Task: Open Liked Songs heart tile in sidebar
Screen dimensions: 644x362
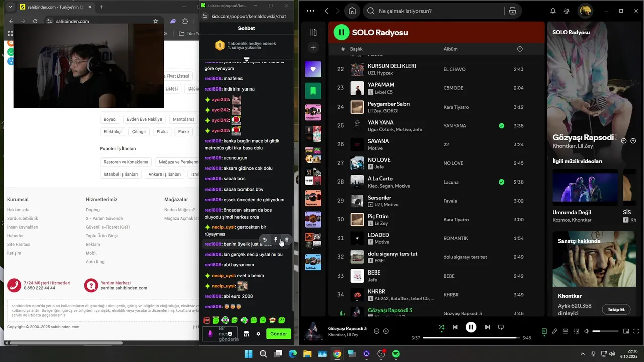Action: (313, 69)
